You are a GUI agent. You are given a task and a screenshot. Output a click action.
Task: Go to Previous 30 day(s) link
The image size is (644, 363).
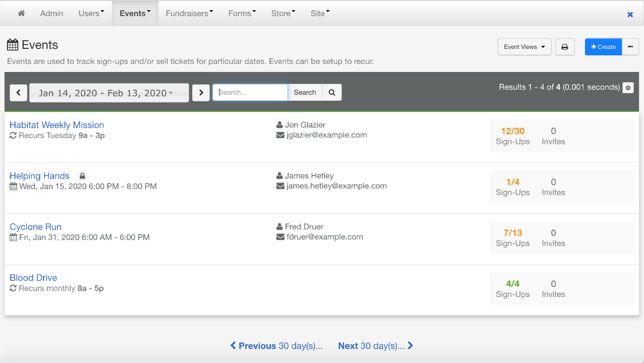click(x=276, y=346)
